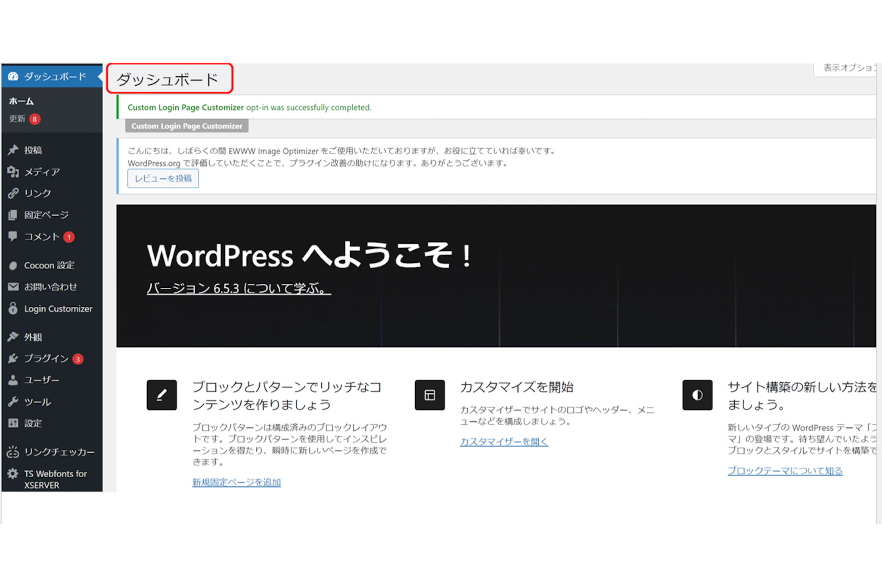Open the 更新 updates submenu item
Viewport: 882px width, 588px height.
point(18,118)
